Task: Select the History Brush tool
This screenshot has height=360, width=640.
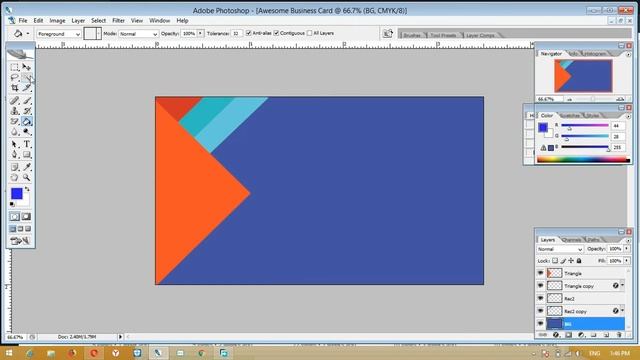Action: pos(27,111)
